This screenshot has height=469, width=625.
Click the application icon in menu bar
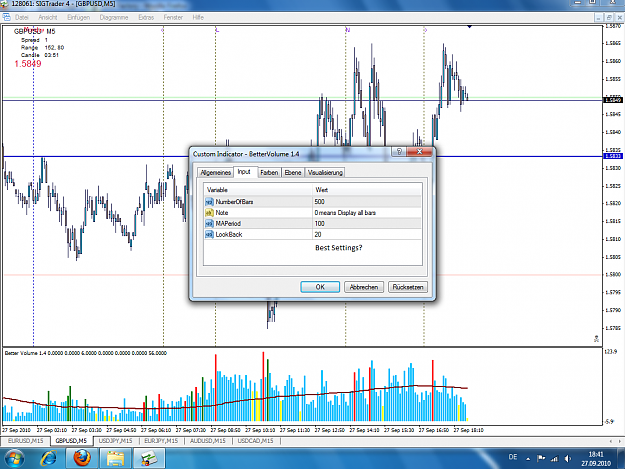(6, 17)
